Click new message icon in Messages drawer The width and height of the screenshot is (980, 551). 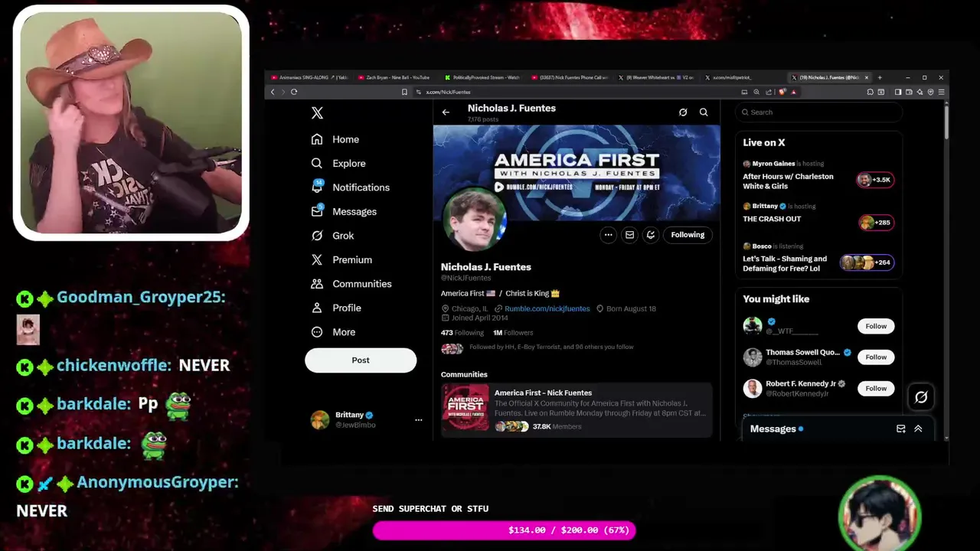pos(901,429)
